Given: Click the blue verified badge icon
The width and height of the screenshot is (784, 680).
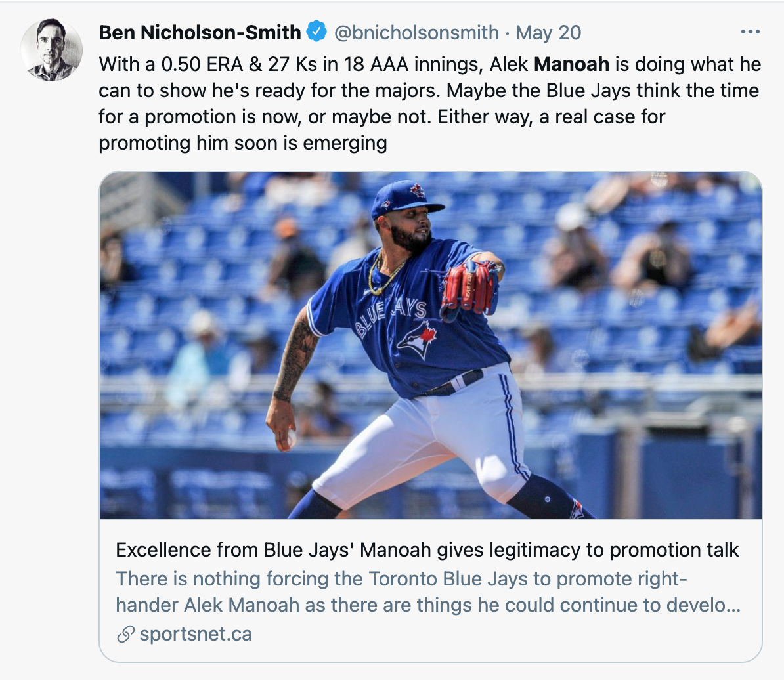Looking at the screenshot, I should (316, 32).
